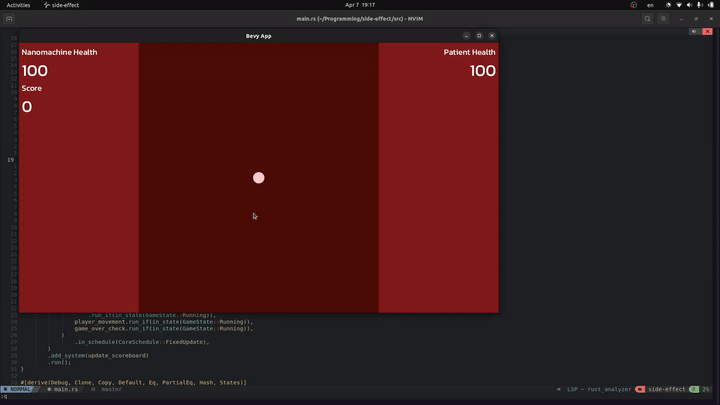The height and width of the screenshot is (405, 720).
Task: Click the red icon before side-effect in statusline
Action: (x=640, y=389)
